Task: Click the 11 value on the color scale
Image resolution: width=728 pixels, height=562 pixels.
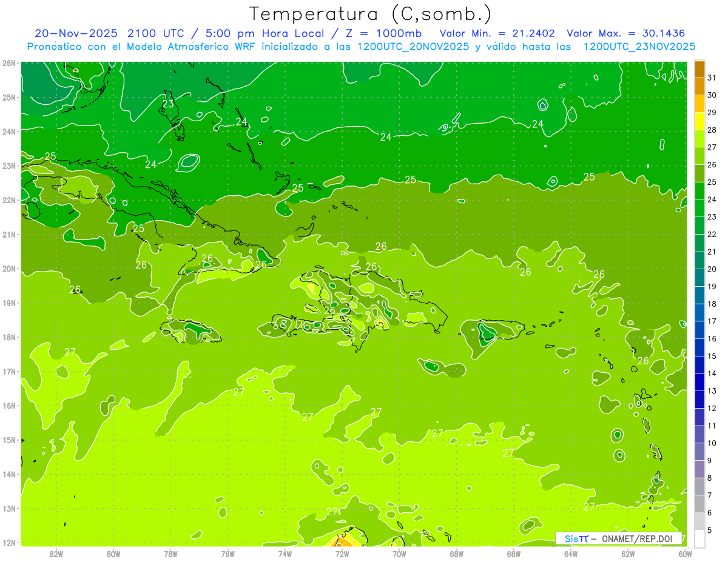Action: coord(712,426)
